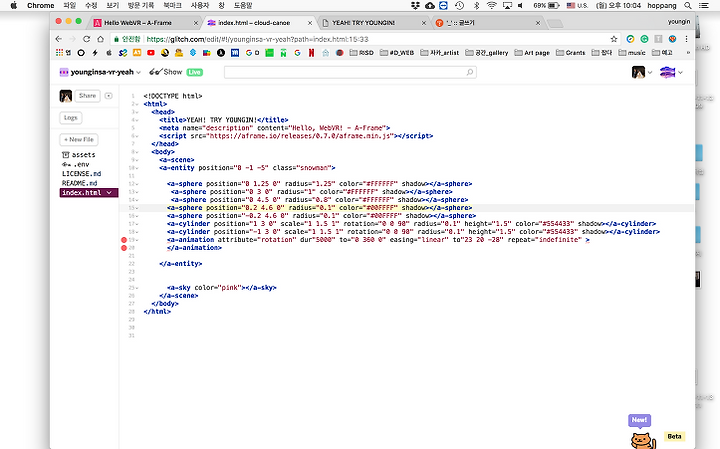Click the green Live badge

[x=195, y=72]
